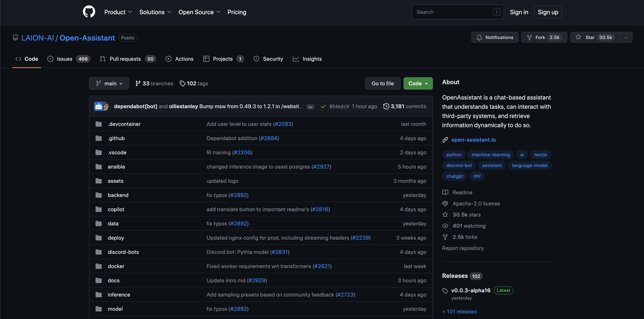
Task: Click the link icon beside open-assistant.io
Action: click(445, 140)
